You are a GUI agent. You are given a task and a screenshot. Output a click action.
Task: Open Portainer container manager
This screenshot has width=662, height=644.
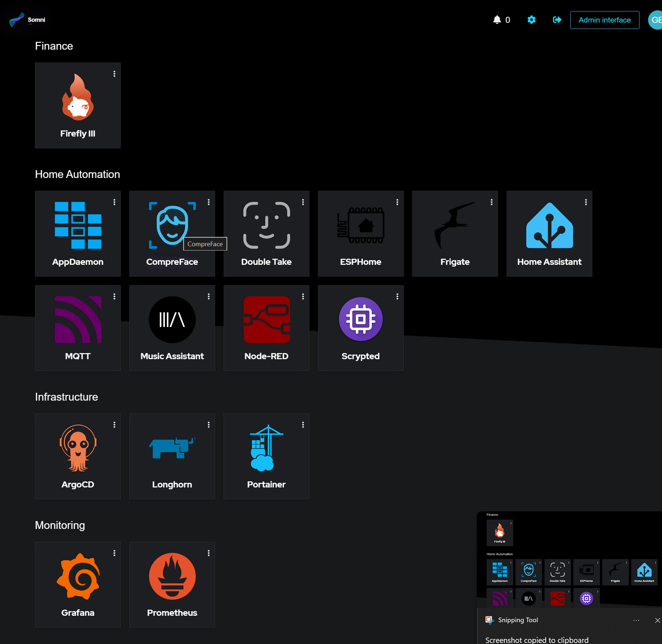(x=266, y=456)
